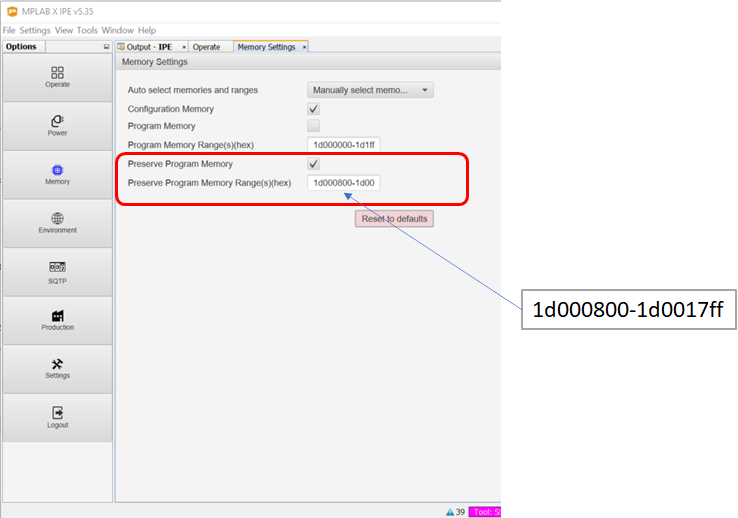Screen dimensions: 738x518
Task: Open the SQTP options panel
Action: (57, 272)
